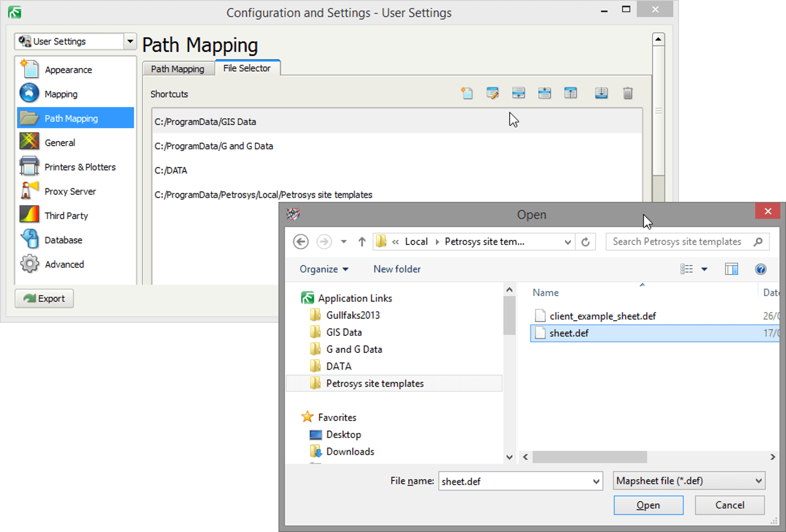Go to Printers & Plotters settings
The image size is (786, 532).
pyautogui.click(x=76, y=167)
